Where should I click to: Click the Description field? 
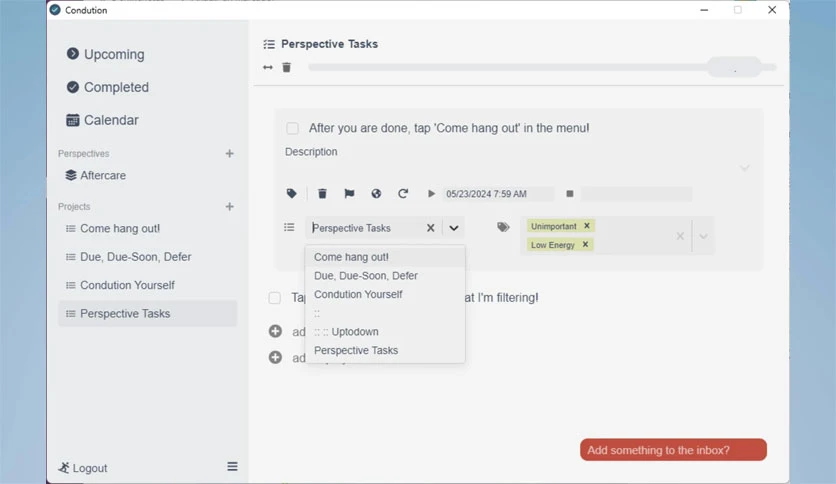pos(311,152)
